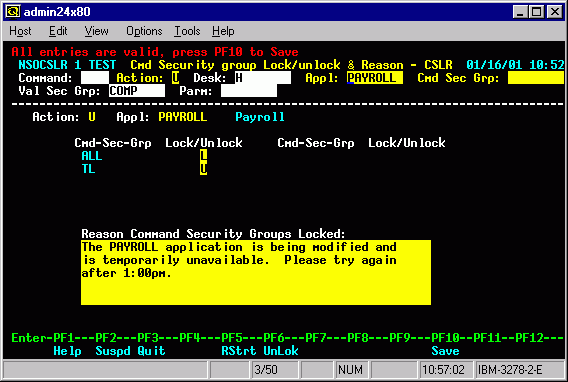Open the Host menu

[x=20, y=31]
